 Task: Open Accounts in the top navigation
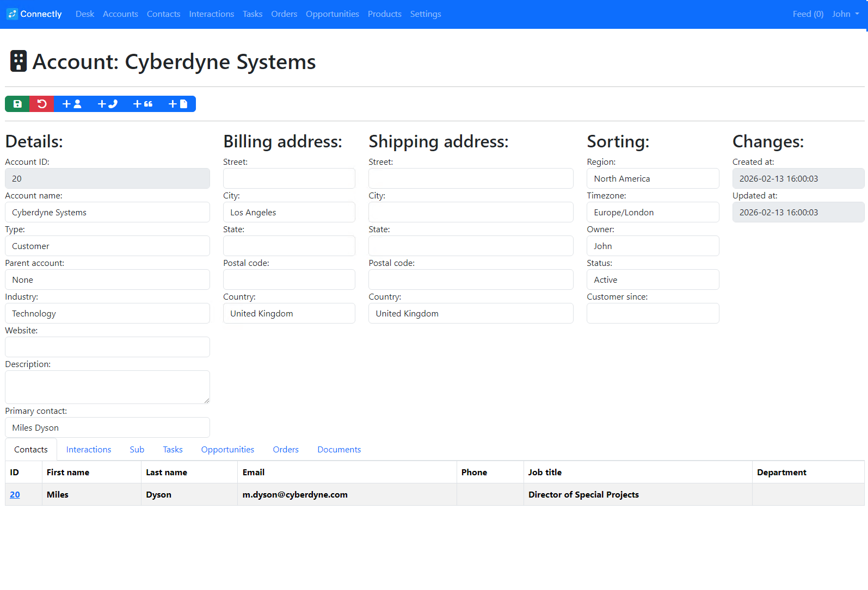[120, 14]
